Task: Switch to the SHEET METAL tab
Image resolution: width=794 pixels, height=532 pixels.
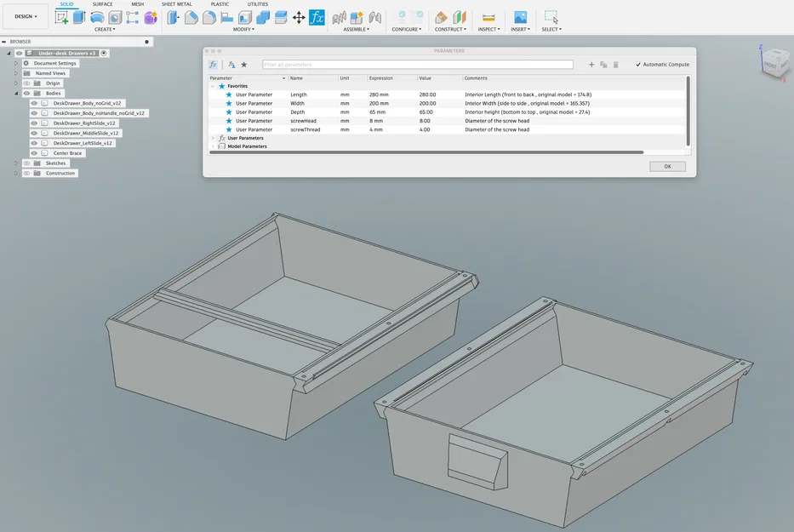Action: click(x=176, y=3)
